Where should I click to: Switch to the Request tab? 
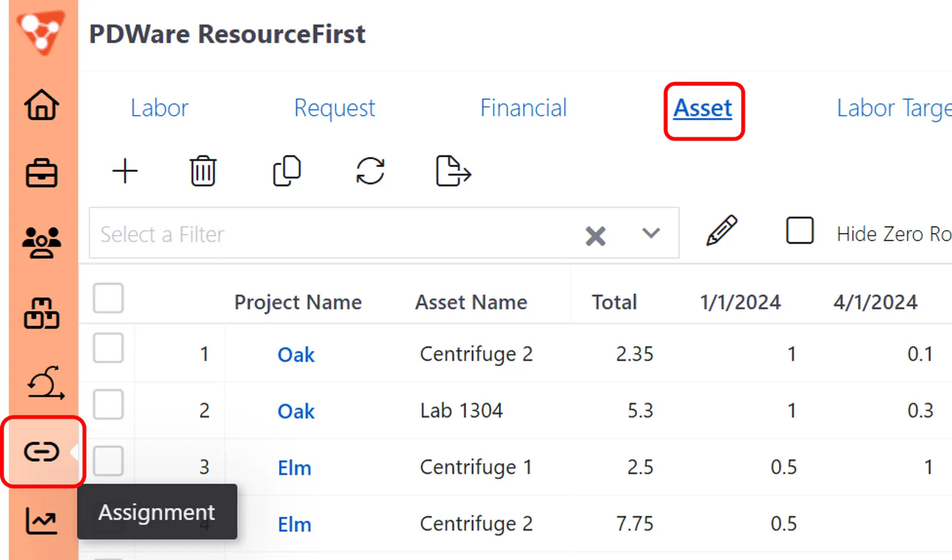click(334, 109)
